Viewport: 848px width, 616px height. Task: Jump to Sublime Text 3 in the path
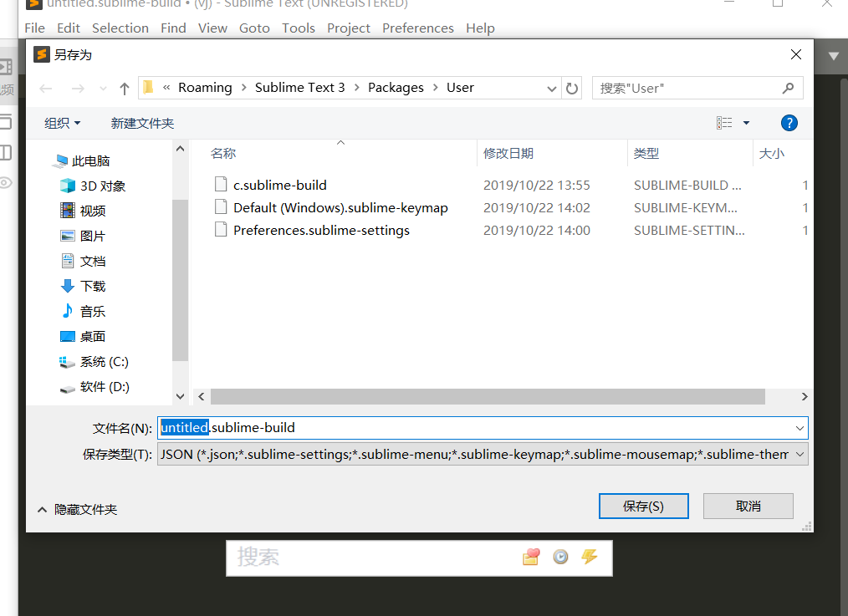299,88
